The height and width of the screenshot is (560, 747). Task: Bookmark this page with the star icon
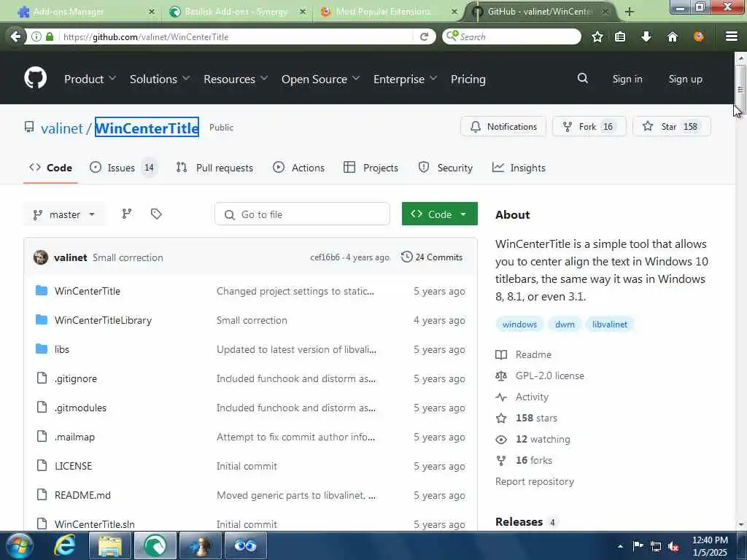(597, 36)
